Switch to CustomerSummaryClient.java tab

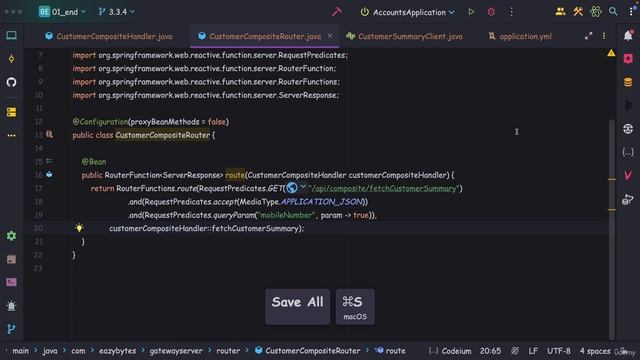point(404,36)
